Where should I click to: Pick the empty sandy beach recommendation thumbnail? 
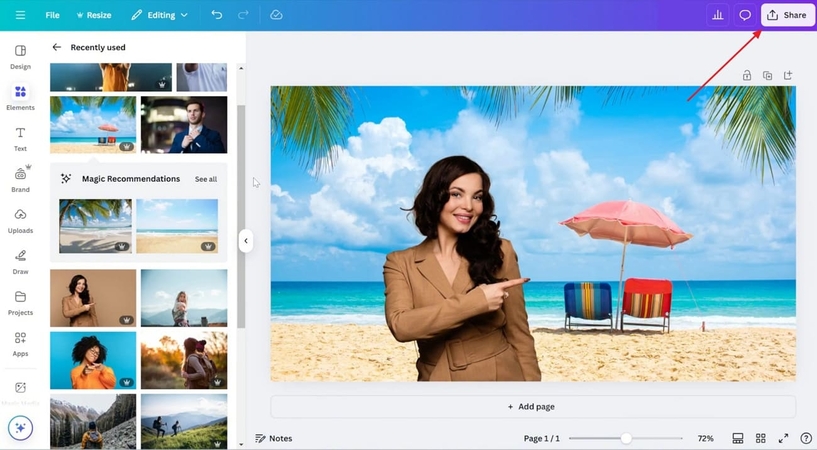(177, 226)
